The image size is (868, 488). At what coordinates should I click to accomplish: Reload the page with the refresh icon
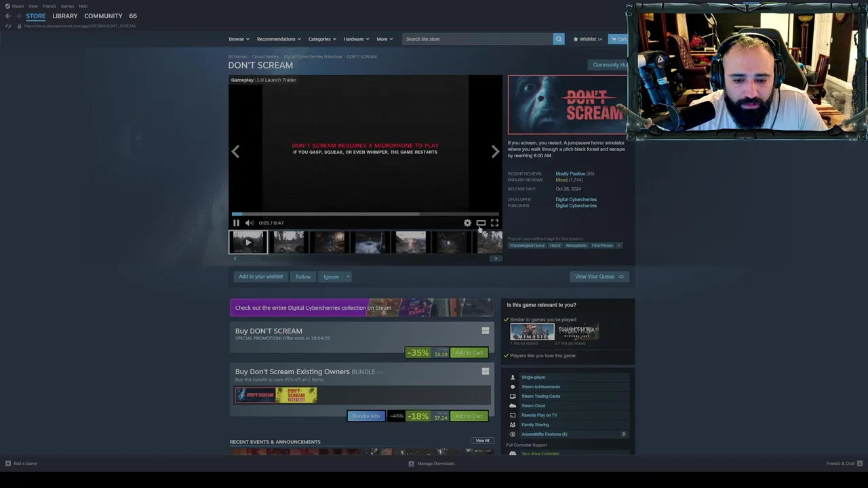8,26
